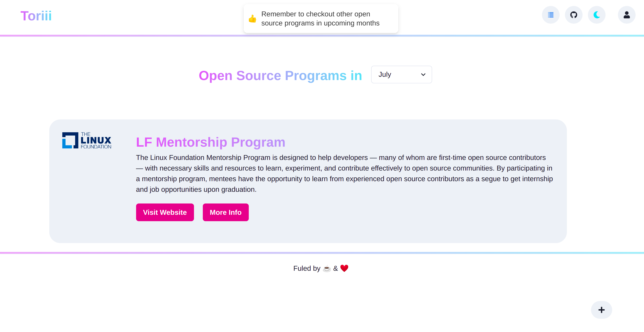Click the plus floating action button
The height and width of the screenshot is (332, 644).
coord(601,310)
